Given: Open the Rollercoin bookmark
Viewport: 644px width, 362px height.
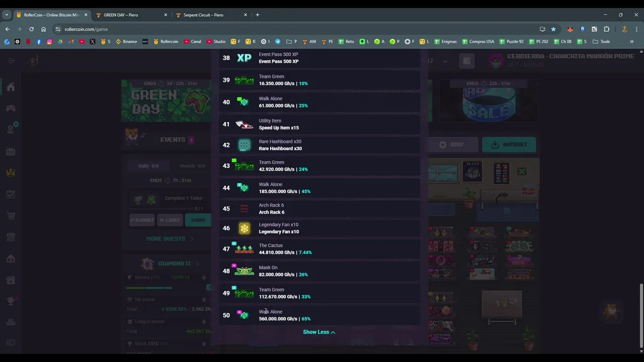Looking at the screenshot, I should tap(166, 42).
